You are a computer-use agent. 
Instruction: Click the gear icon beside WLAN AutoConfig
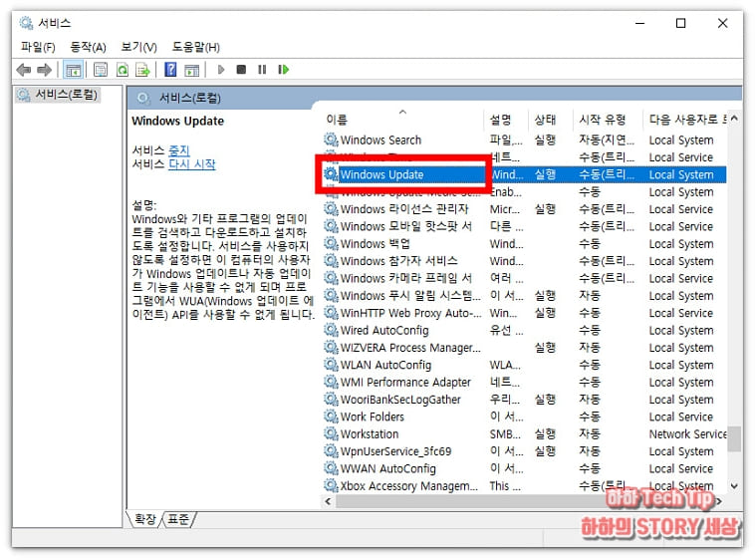[x=331, y=365]
